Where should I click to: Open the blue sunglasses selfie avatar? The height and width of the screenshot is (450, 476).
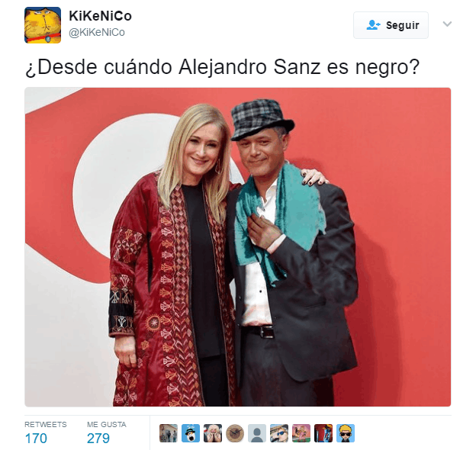pos(279,433)
